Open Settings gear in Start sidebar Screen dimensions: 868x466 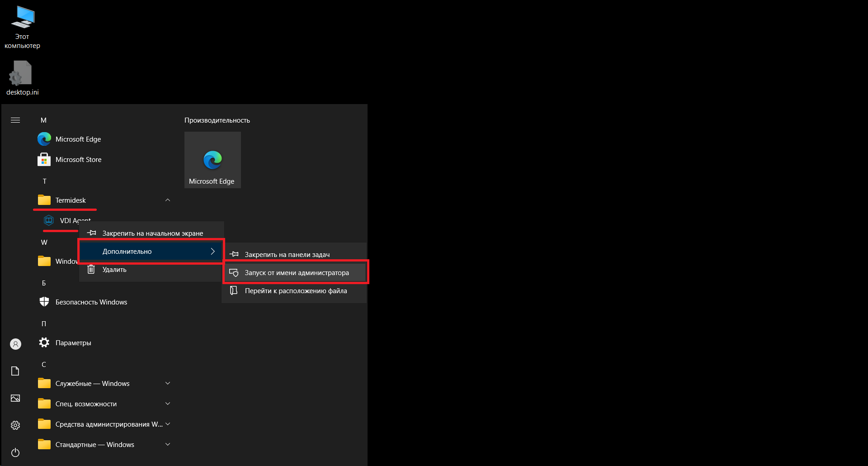15,425
